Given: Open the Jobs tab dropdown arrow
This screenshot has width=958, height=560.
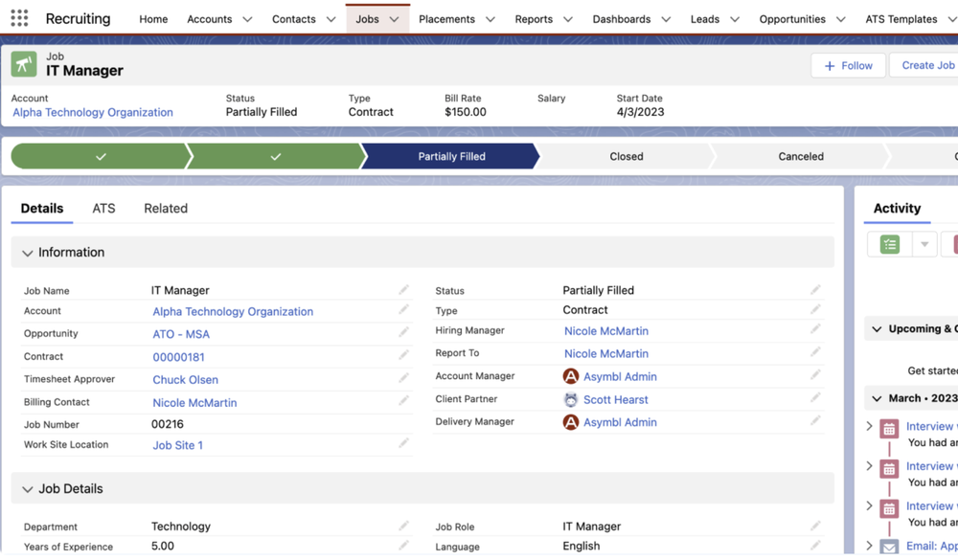Looking at the screenshot, I should point(396,17).
